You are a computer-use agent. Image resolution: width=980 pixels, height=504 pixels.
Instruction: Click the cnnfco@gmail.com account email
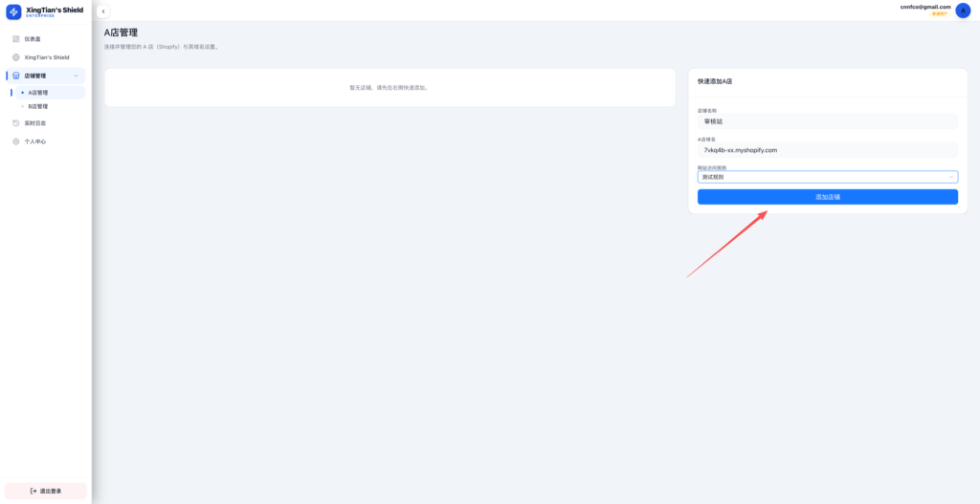[925, 7]
